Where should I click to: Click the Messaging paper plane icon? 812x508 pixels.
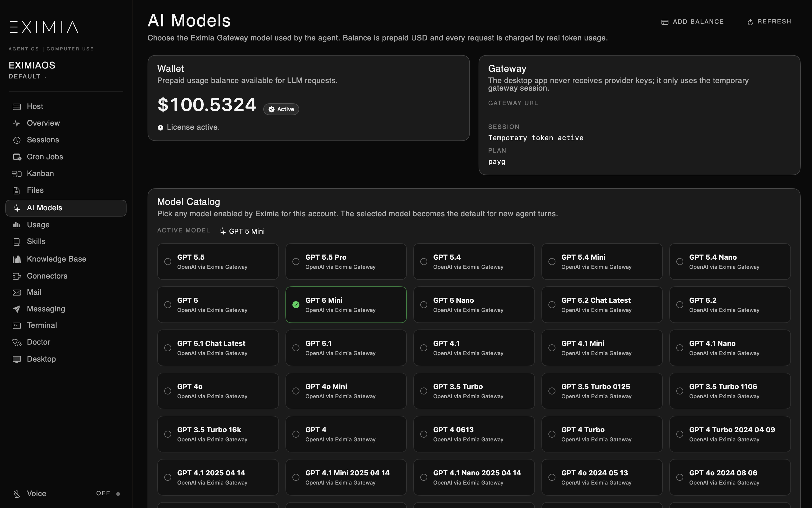[16, 309]
